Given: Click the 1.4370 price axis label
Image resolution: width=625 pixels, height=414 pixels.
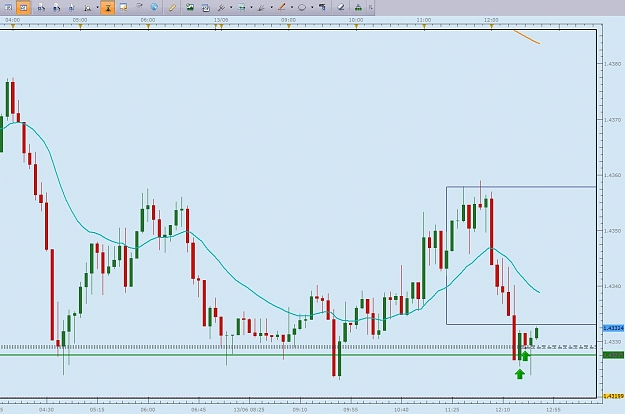Looking at the screenshot, I should [x=612, y=120].
